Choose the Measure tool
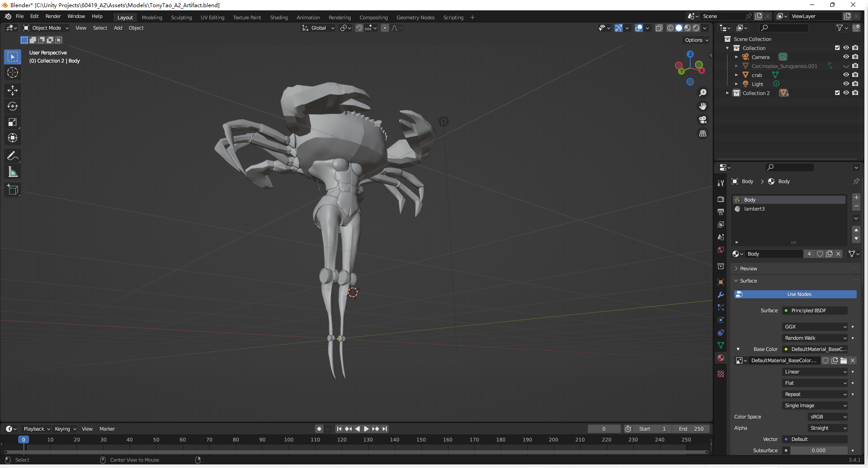 [x=13, y=172]
